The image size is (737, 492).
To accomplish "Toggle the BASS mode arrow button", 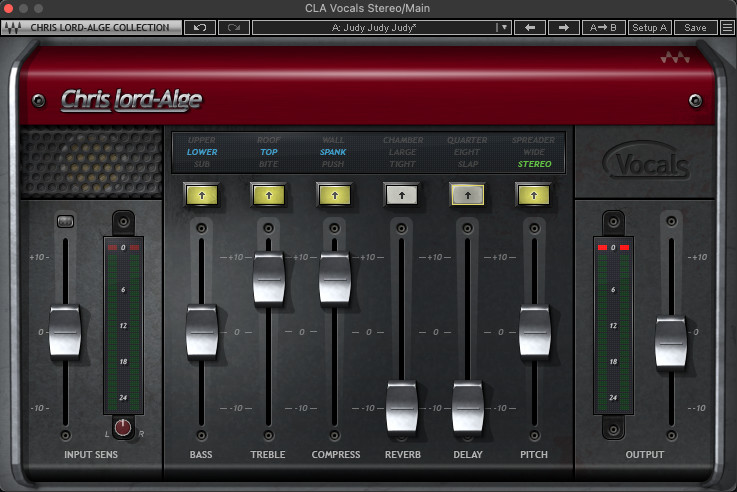I will point(202,195).
